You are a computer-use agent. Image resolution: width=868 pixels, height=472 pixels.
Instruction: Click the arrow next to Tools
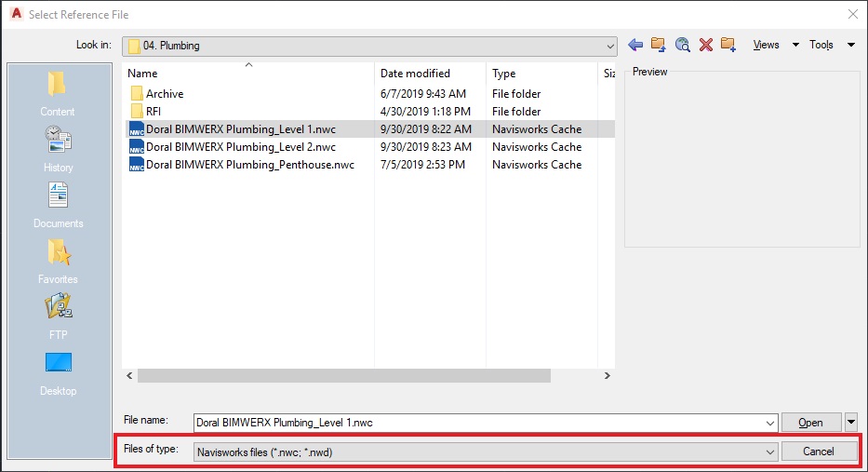pyautogui.click(x=851, y=45)
